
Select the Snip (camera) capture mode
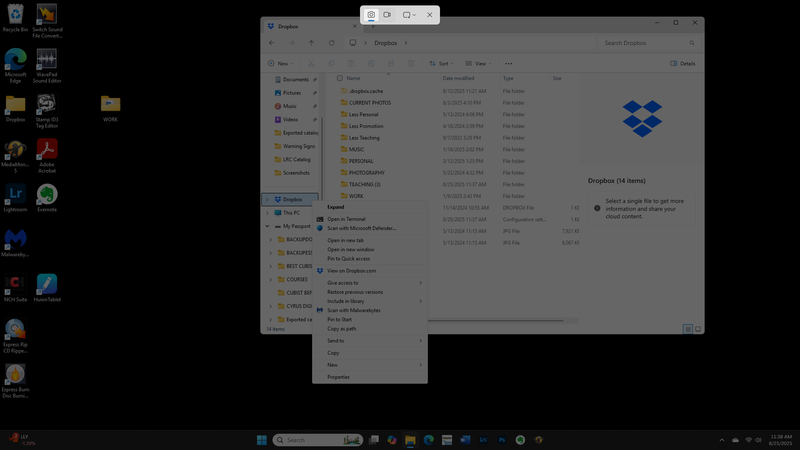371,15
